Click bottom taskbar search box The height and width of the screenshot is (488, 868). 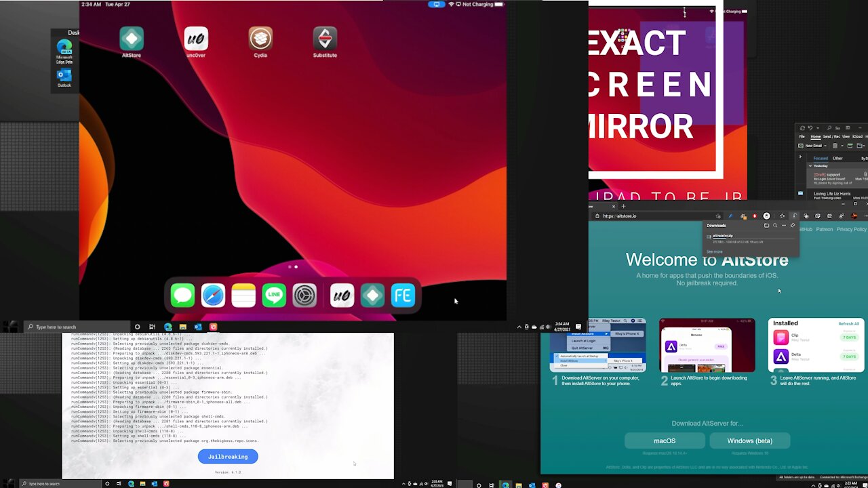coord(60,483)
